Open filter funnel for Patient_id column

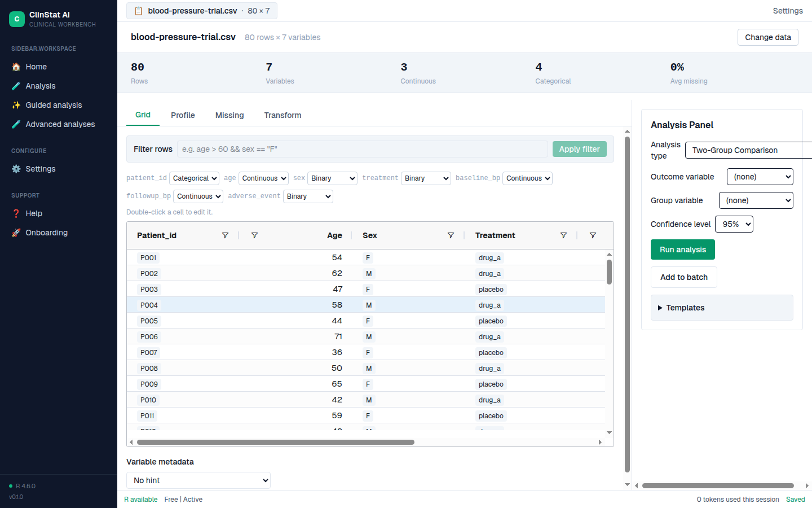click(x=225, y=235)
